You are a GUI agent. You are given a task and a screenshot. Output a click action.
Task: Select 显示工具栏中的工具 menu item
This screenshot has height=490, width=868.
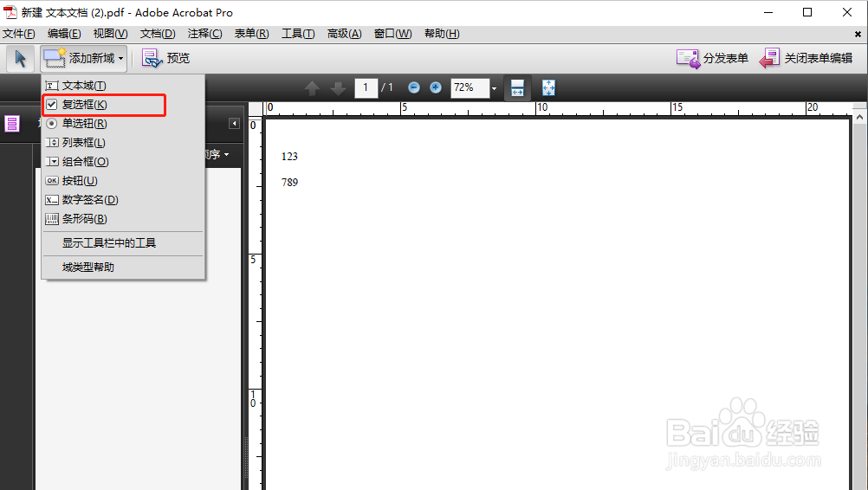coord(123,243)
